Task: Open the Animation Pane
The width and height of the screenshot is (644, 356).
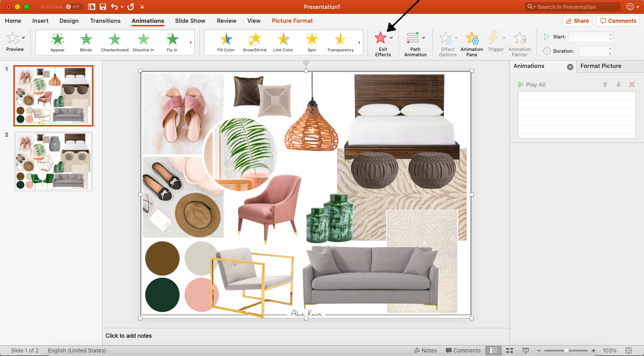Action: [471, 43]
